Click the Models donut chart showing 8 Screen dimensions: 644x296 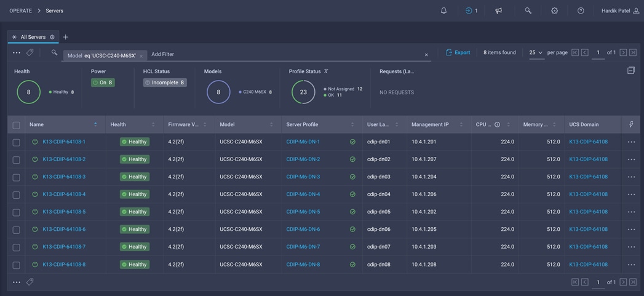point(218,92)
